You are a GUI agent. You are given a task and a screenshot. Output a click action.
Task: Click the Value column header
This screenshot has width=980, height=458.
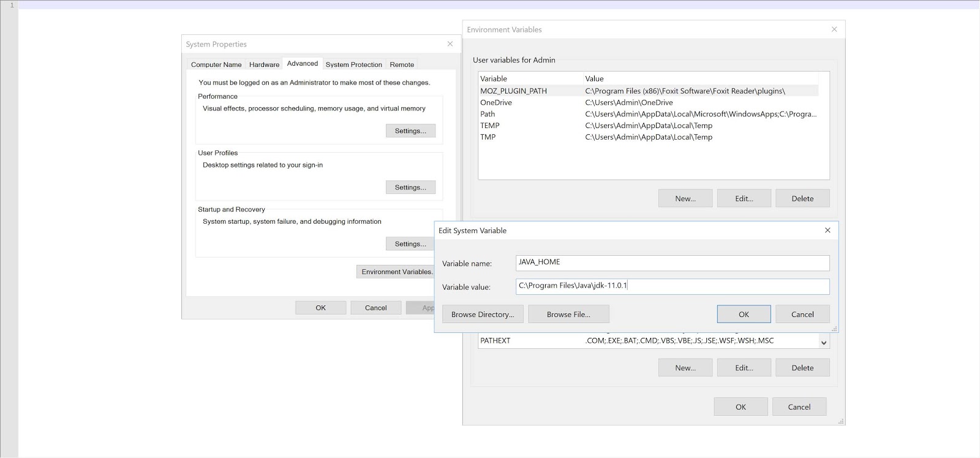click(x=594, y=78)
